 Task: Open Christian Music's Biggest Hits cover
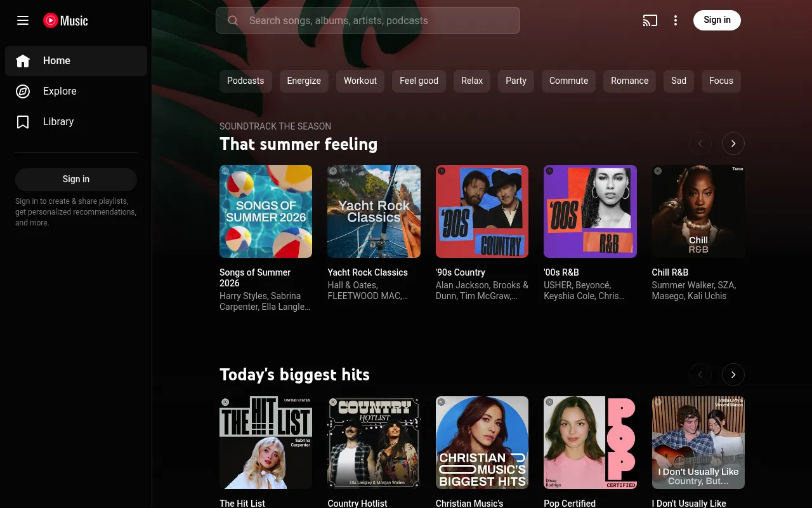click(482, 443)
